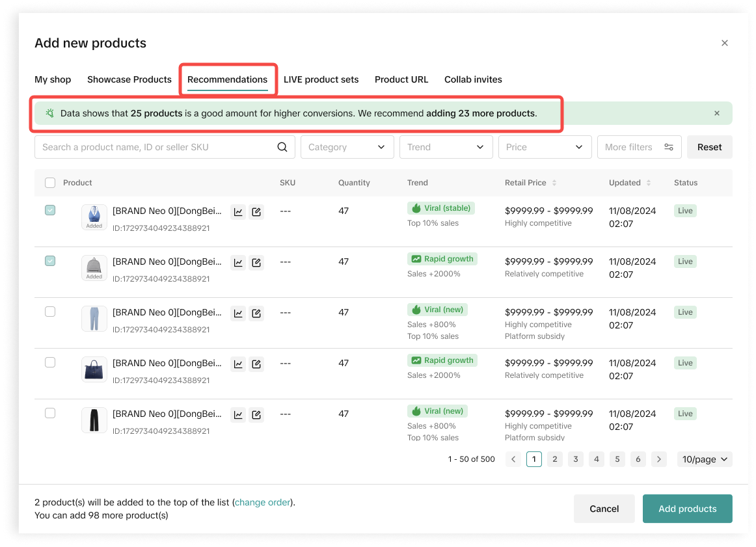The width and height of the screenshot is (756, 547).
Task: Click edit icon on the black pants row
Action: click(x=256, y=415)
